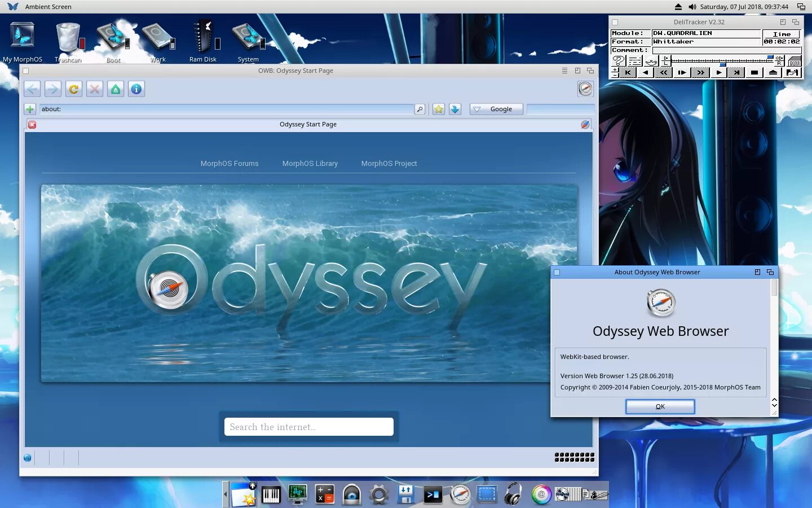Open the Boot drive desktop icon
This screenshot has width=812, height=508.
(113, 37)
